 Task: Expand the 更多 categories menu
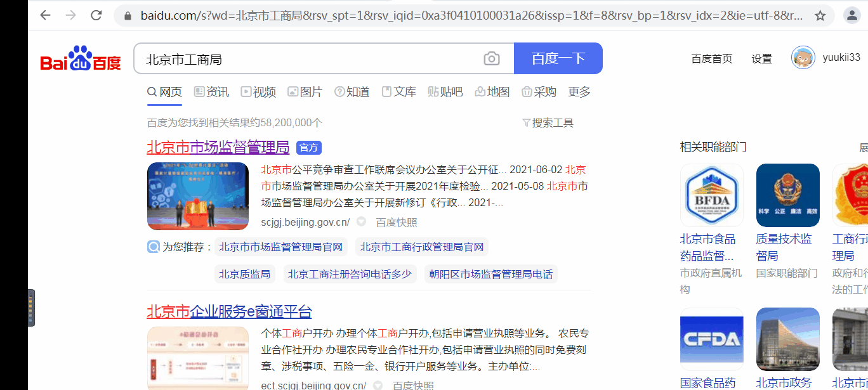pos(581,91)
